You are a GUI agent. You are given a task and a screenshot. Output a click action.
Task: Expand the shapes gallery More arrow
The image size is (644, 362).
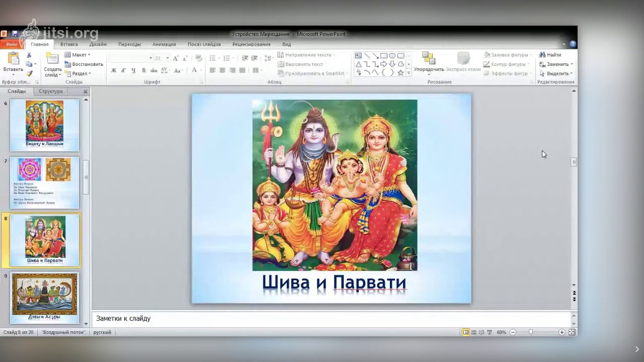(x=409, y=73)
